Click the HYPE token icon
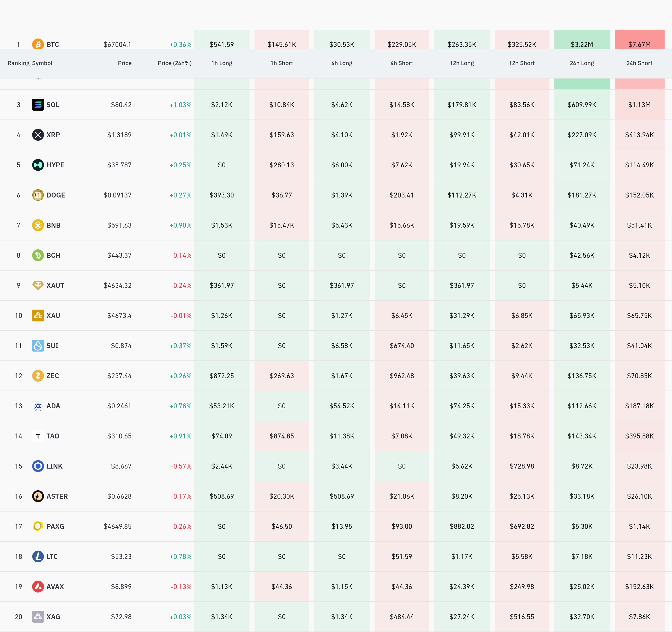 coord(38,165)
